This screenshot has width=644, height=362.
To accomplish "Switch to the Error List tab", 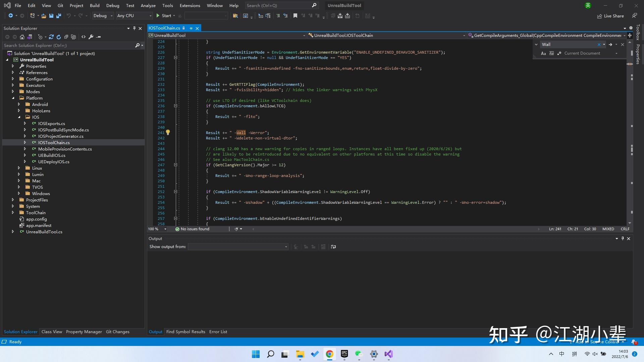I will pos(218,331).
